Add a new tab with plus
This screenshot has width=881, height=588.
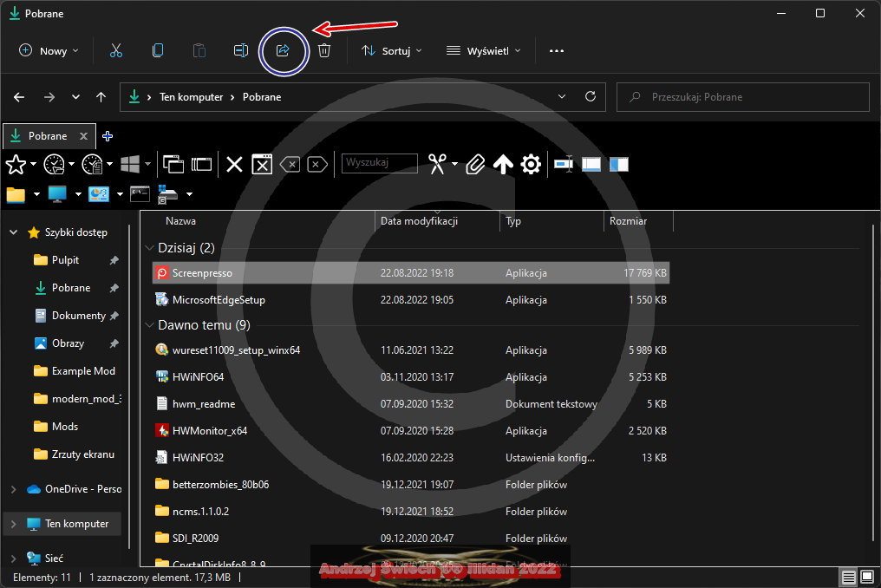[x=108, y=136]
